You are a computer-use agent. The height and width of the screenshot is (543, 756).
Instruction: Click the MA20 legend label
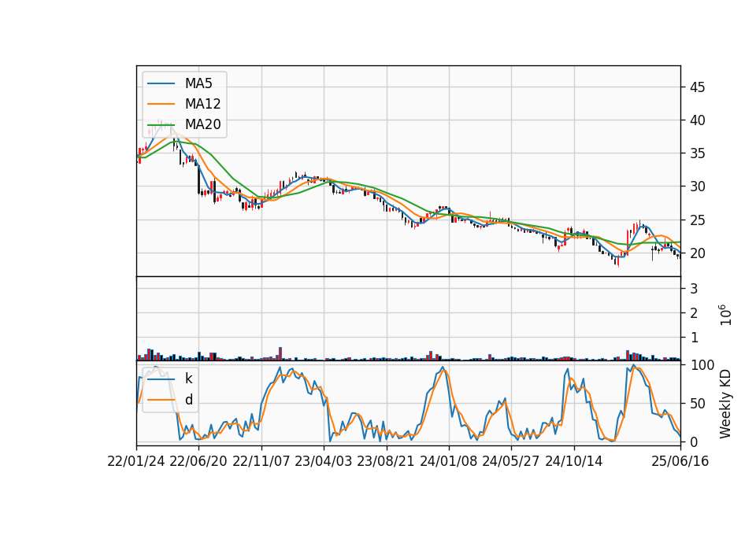[202, 124]
